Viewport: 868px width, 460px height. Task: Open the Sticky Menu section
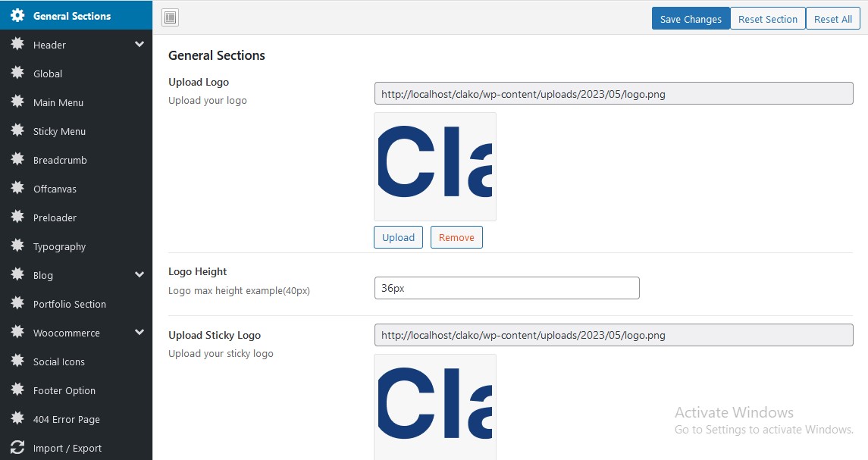point(59,131)
